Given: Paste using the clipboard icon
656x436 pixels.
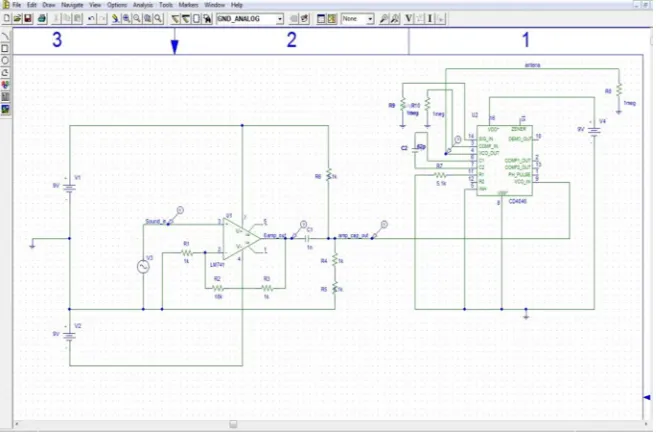Looking at the screenshot, I should [77, 19].
